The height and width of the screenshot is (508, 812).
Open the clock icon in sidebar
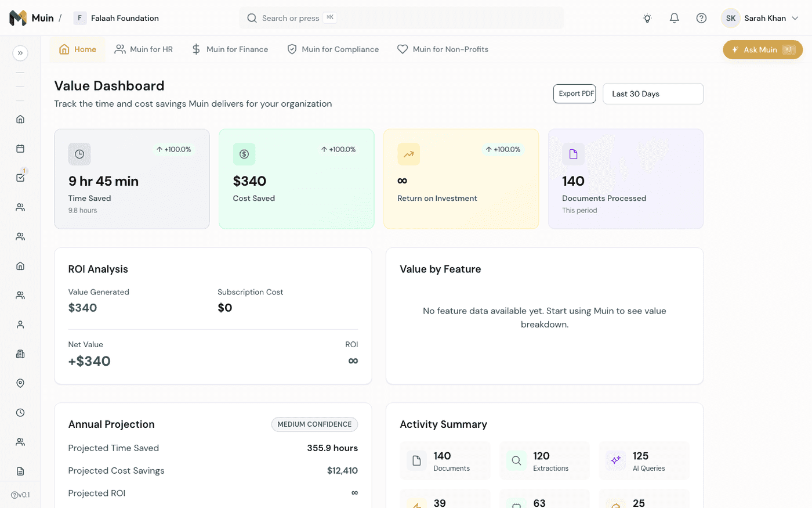[x=20, y=413]
